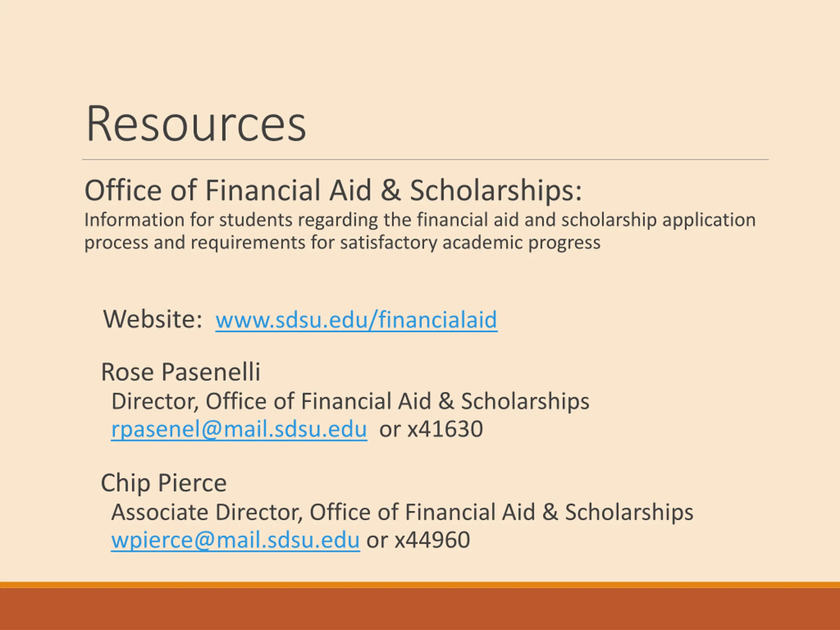
Task: Select the word Scholarships: ending the main heading
Action: point(495,190)
